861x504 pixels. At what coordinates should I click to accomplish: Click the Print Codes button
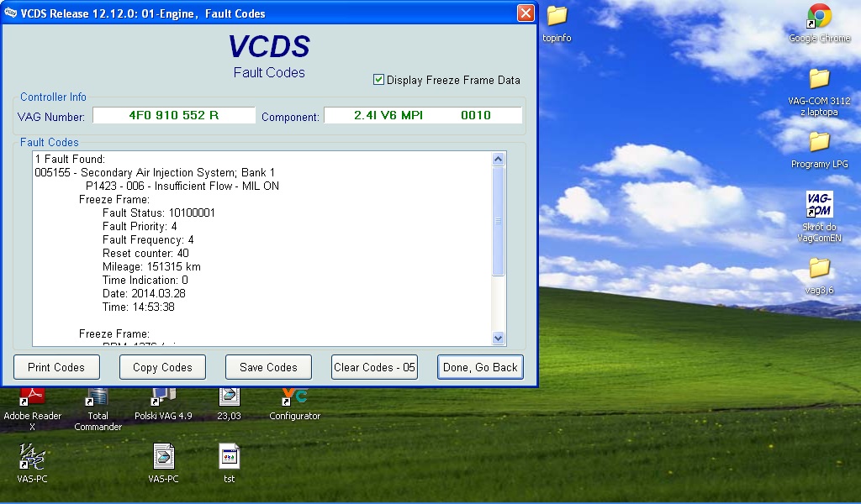click(56, 367)
